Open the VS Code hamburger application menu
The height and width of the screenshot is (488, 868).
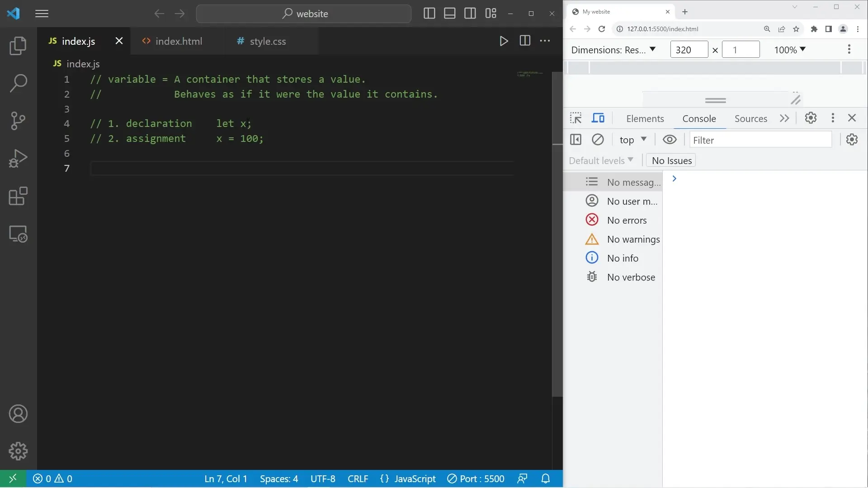tap(42, 14)
